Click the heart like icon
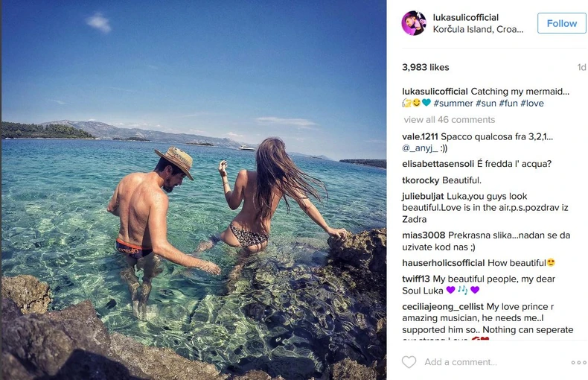588x380 pixels. coord(409,362)
